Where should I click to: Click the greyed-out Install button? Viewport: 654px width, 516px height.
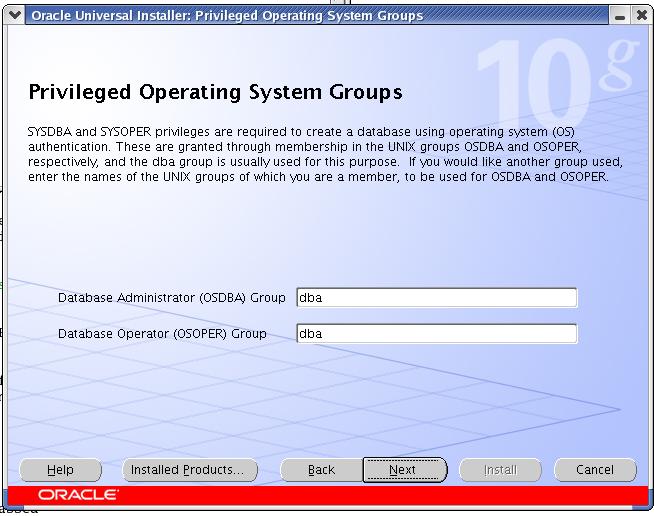coord(500,470)
